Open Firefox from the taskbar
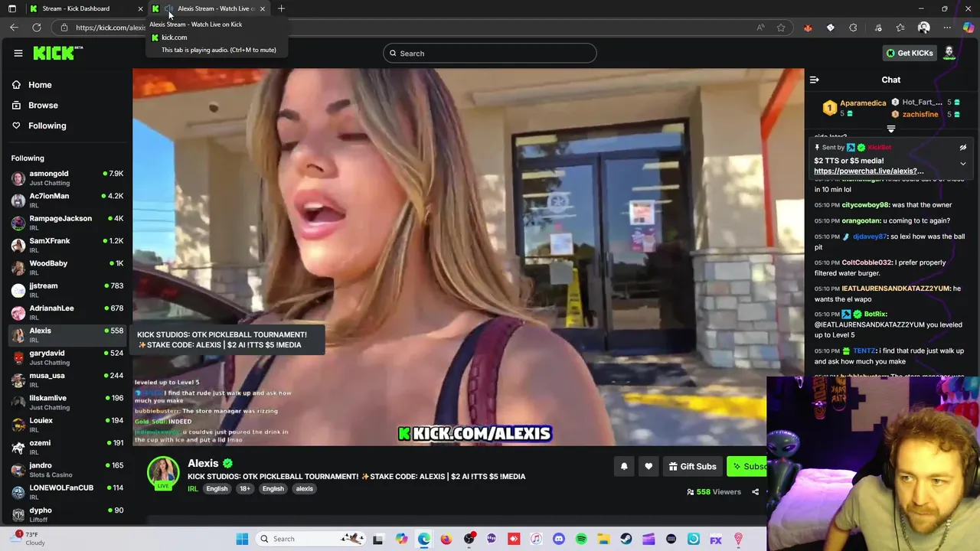The image size is (980, 551). point(446,539)
